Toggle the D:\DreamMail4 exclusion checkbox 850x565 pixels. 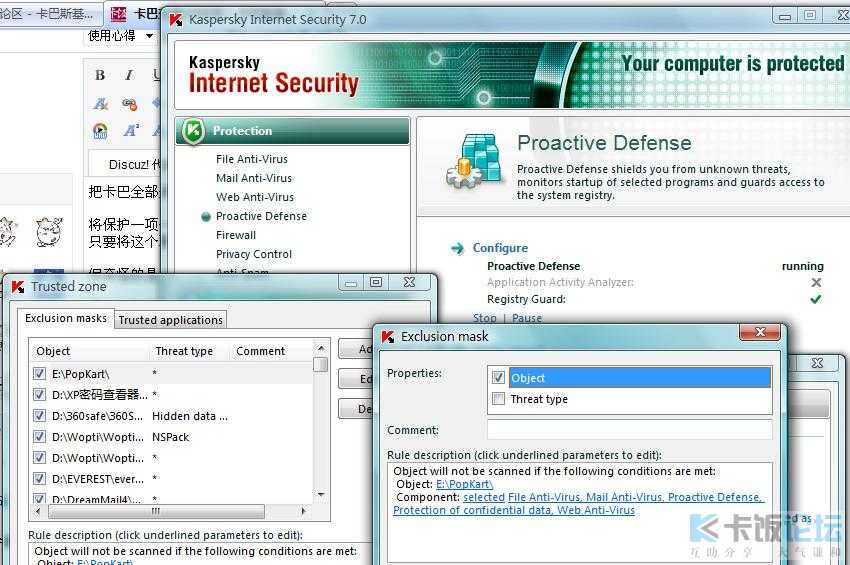[39, 498]
